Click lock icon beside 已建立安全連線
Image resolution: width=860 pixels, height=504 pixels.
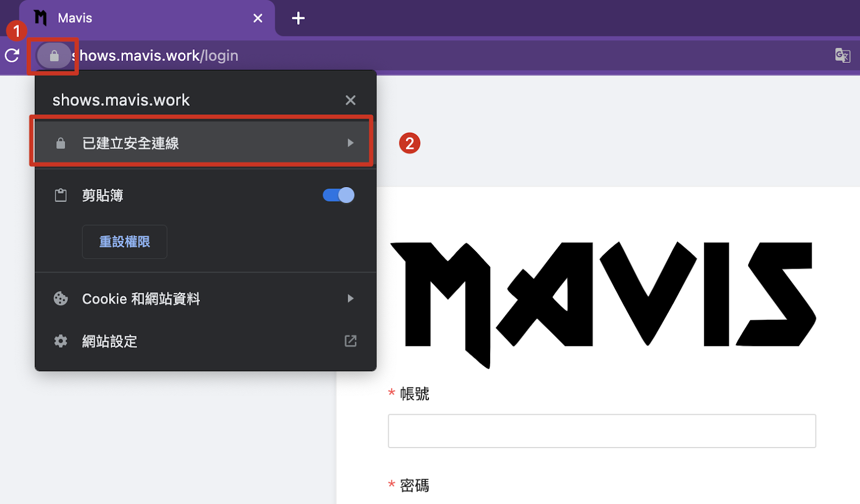point(61,143)
